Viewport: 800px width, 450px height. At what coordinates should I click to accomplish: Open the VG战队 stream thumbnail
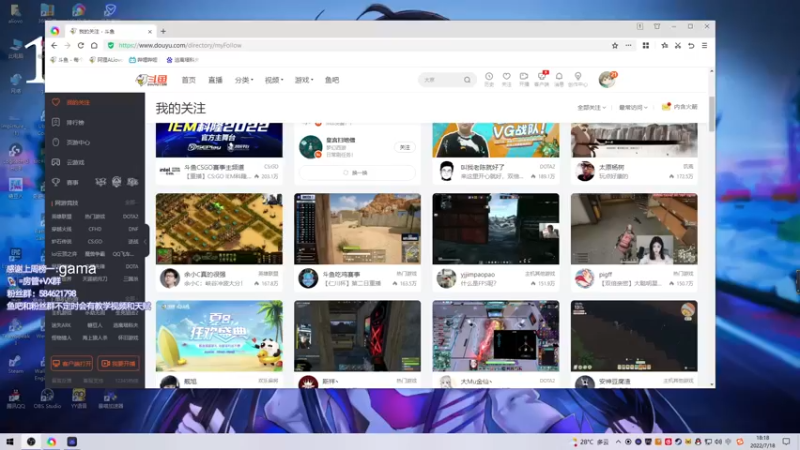[496, 140]
